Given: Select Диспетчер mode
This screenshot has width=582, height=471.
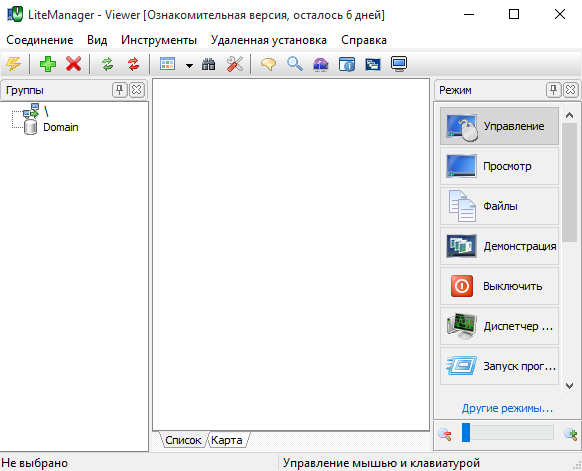Looking at the screenshot, I should [x=499, y=326].
